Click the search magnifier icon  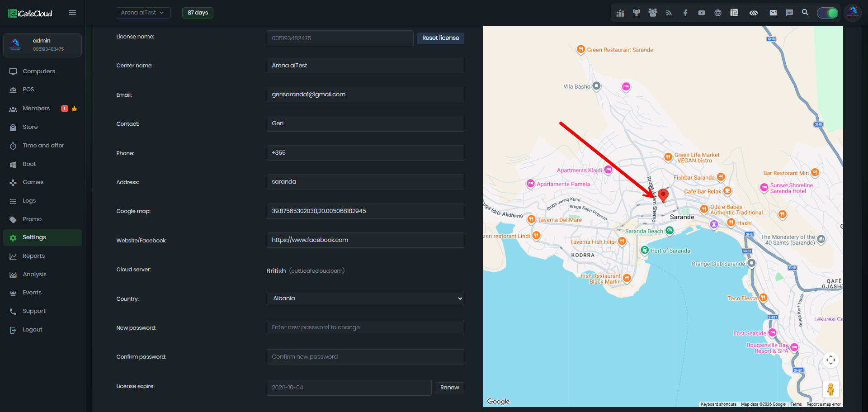click(805, 13)
